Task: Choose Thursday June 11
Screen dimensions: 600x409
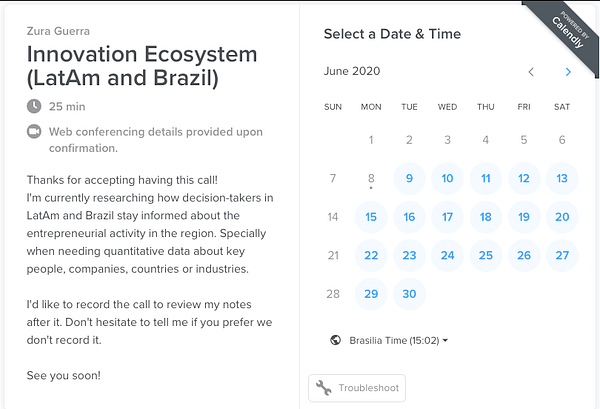Action: pos(486,179)
